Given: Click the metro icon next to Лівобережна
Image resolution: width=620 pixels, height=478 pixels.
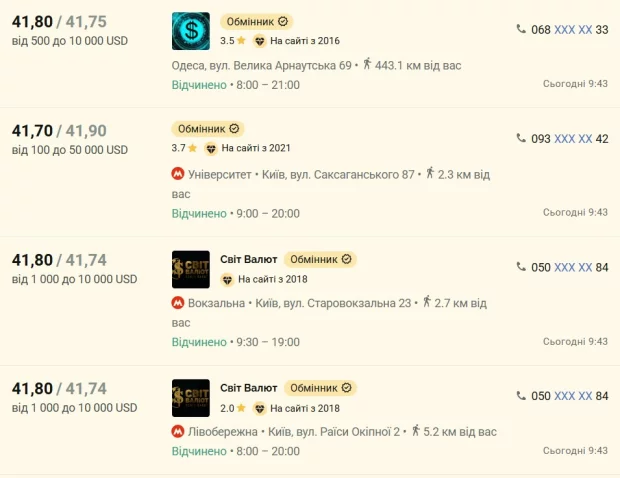Looking at the screenshot, I should [178, 432].
